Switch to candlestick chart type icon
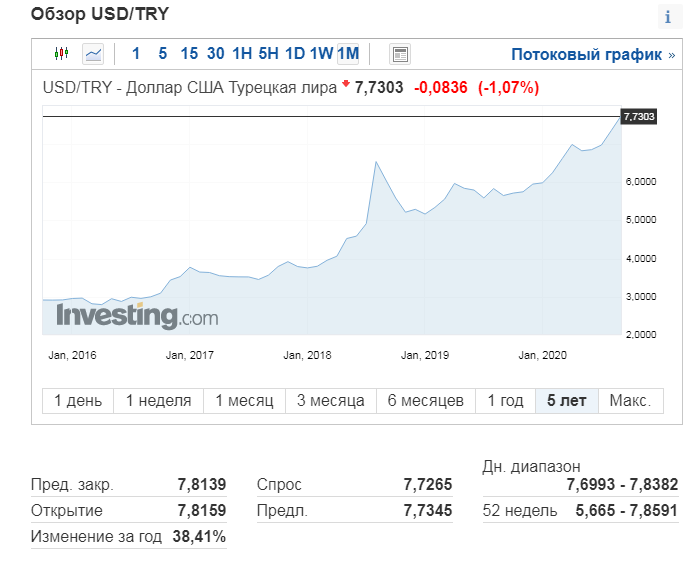This screenshot has height=577, width=691. click(61, 54)
